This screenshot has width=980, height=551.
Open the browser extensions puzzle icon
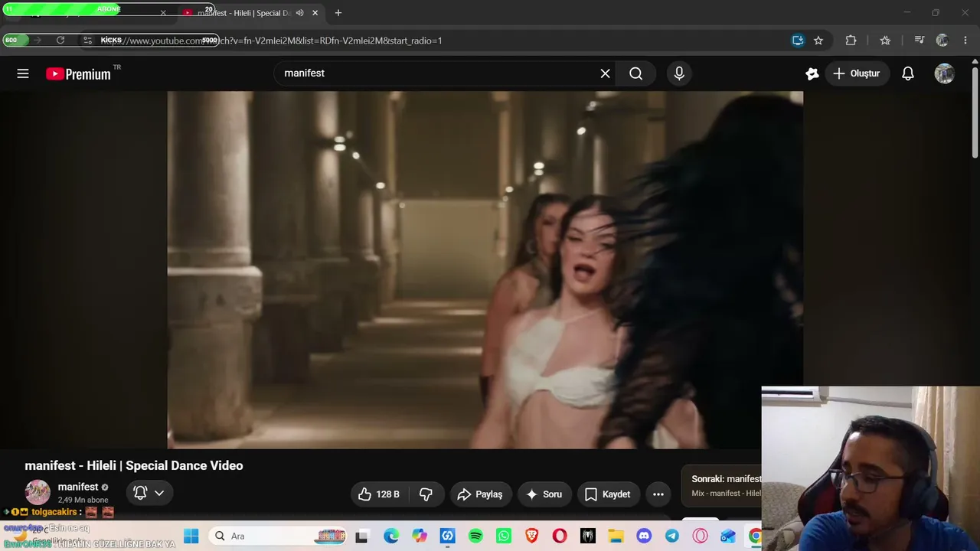(851, 41)
